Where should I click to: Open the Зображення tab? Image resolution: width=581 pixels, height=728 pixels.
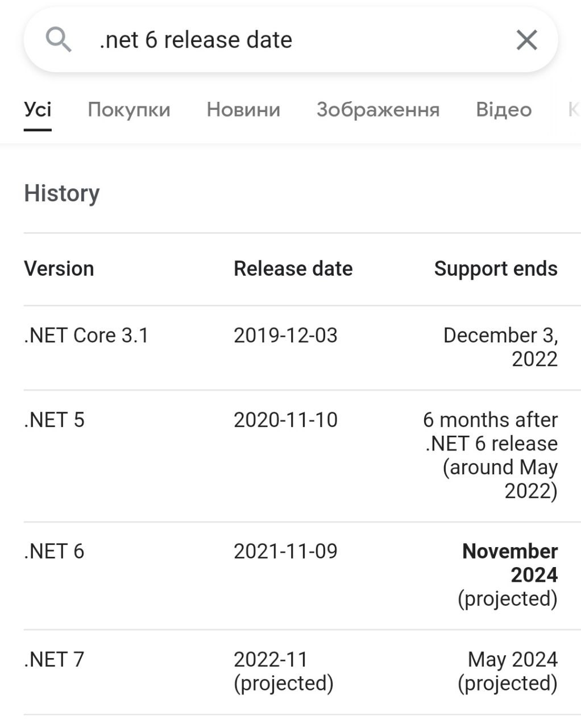(x=378, y=109)
